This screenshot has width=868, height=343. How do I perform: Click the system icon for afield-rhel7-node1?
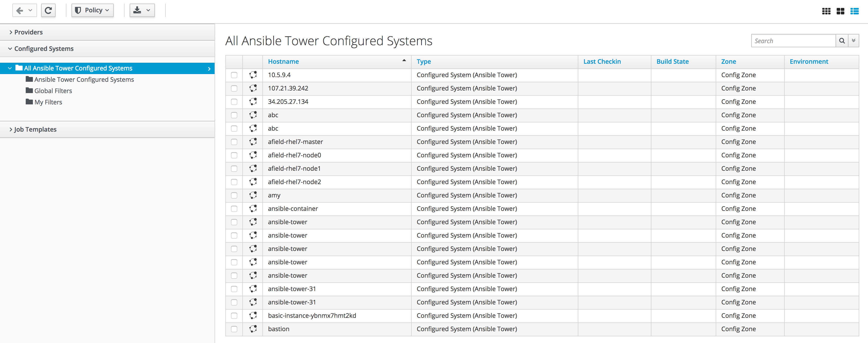[x=253, y=168]
